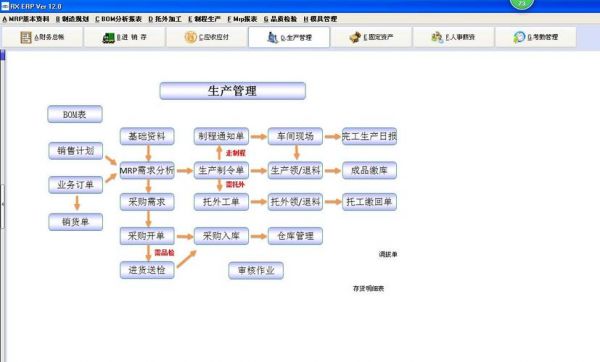Viewport: 600px width, 362px height.
Task: Open the 成品缴库 module
Action: [x=369, y=170]
